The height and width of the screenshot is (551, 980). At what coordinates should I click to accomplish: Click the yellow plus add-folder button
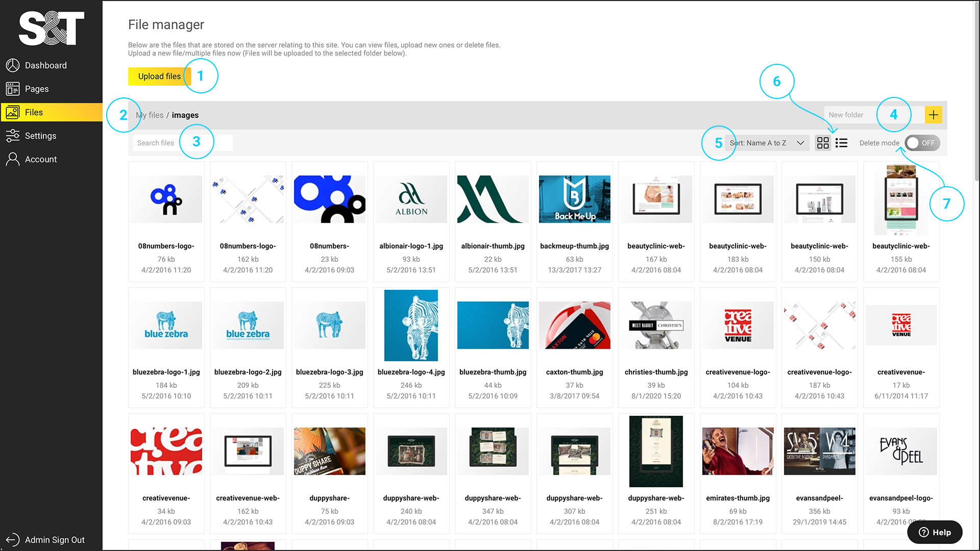coord(933,115)
